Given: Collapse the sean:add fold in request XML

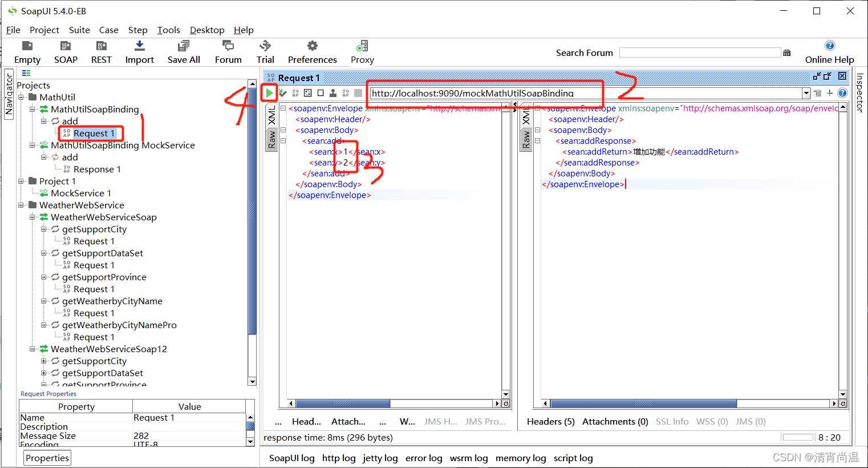Looking at the screenshot, I should click(283, 141).
